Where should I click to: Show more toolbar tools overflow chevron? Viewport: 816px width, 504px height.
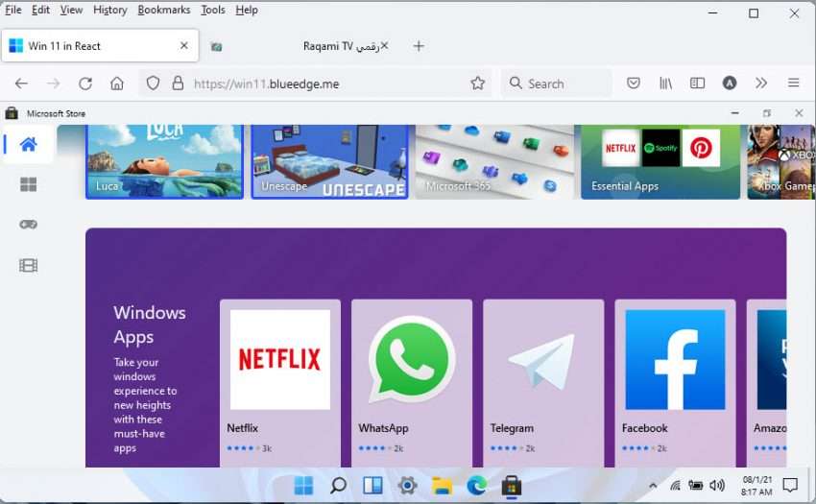coord(761,83)
